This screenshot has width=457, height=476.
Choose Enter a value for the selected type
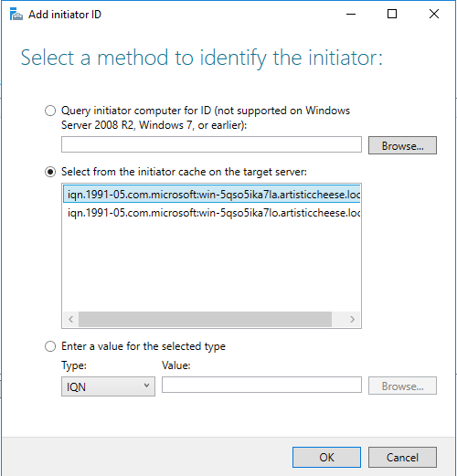[x=50, y=346]
